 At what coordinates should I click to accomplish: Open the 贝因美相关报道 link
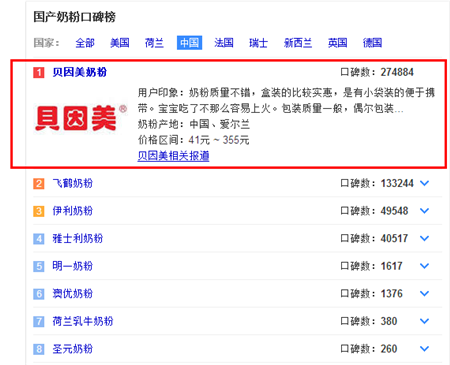point(173,156)
